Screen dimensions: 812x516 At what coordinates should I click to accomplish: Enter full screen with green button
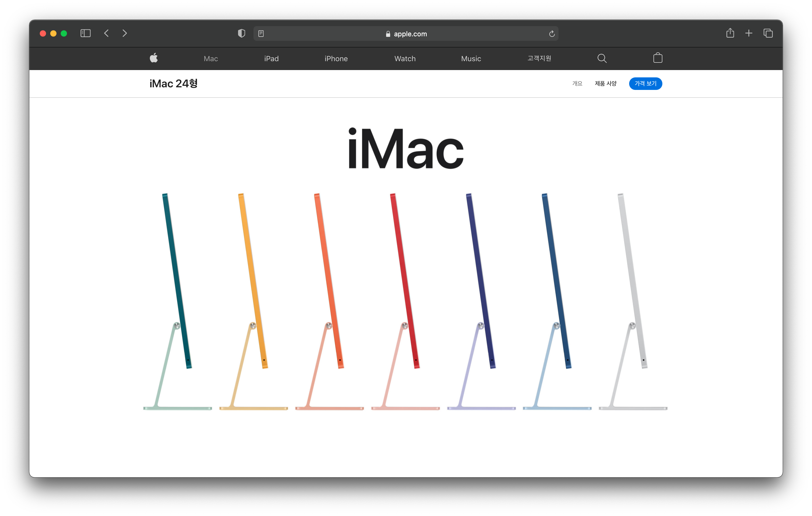click(x=64, y=33)
